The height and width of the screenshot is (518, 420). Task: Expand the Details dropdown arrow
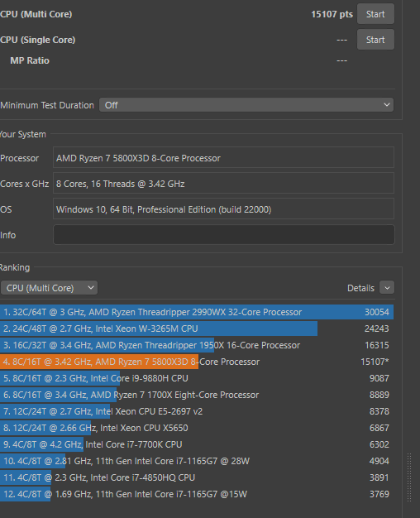(x=387, y=288)
